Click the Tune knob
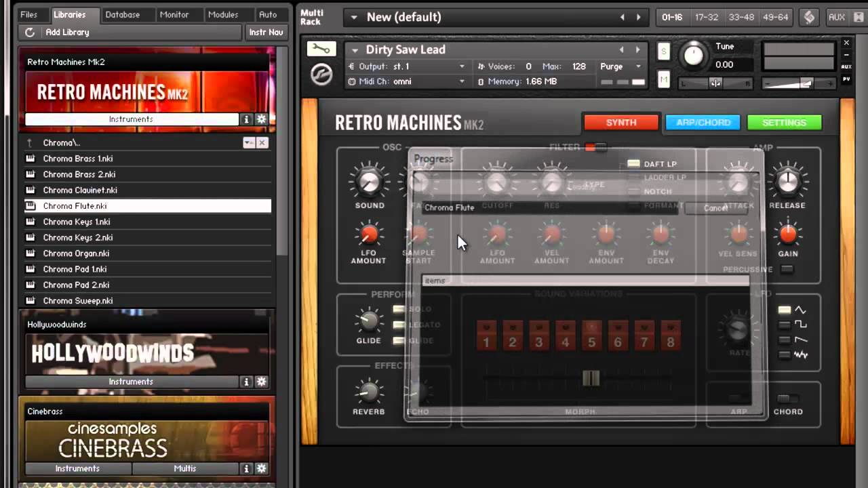The width and height of the screenshot is (868, 488). coord(693,56)
